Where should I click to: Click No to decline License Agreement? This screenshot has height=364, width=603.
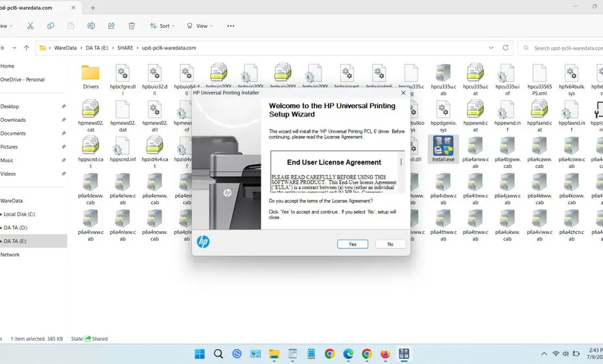tap(390, 244)
